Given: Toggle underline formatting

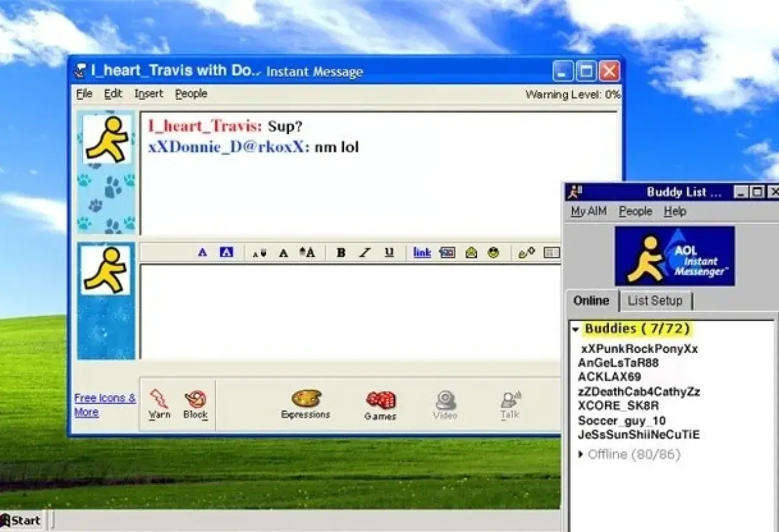Looking at the screenshot, I should click(x=389, y=252).
